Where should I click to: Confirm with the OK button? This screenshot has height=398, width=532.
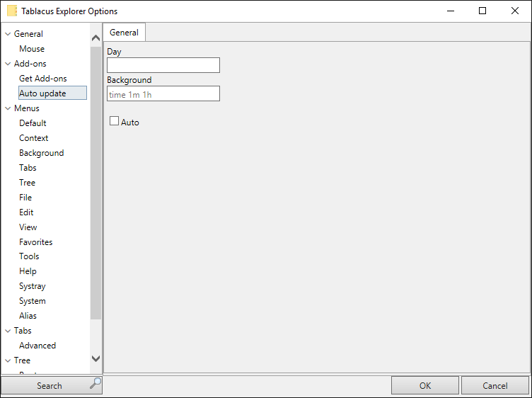tap(425, 386)
